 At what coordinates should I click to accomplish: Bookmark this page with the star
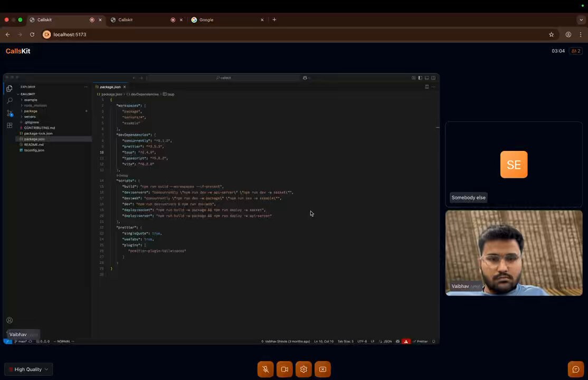tap(551, 34)
